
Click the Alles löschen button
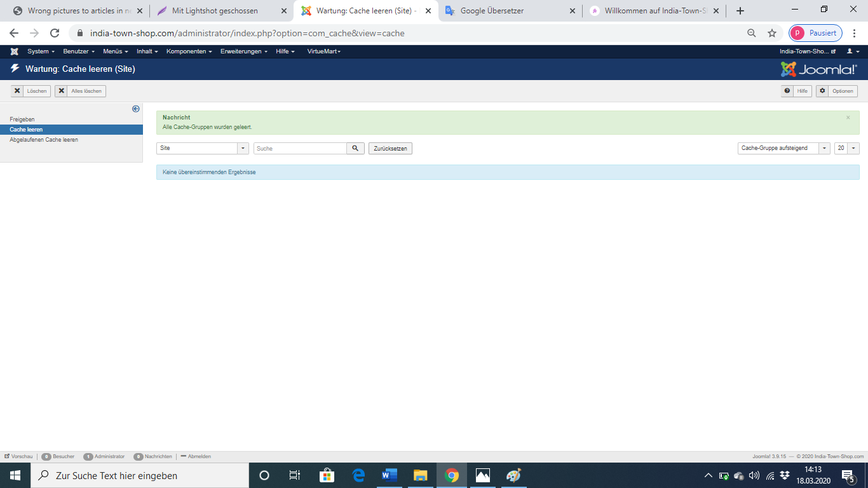[80, 91]
